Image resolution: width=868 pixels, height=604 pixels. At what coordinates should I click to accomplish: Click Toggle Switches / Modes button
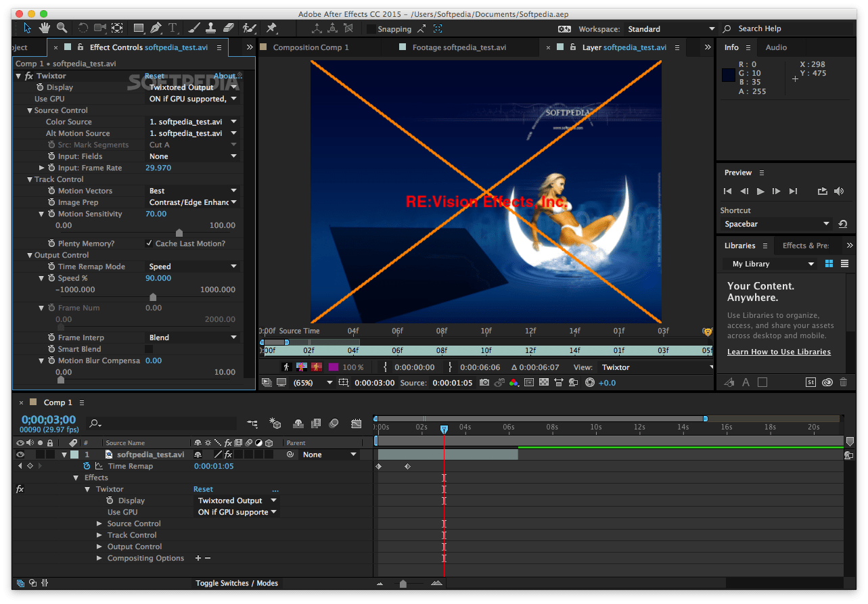coord(237,583)
